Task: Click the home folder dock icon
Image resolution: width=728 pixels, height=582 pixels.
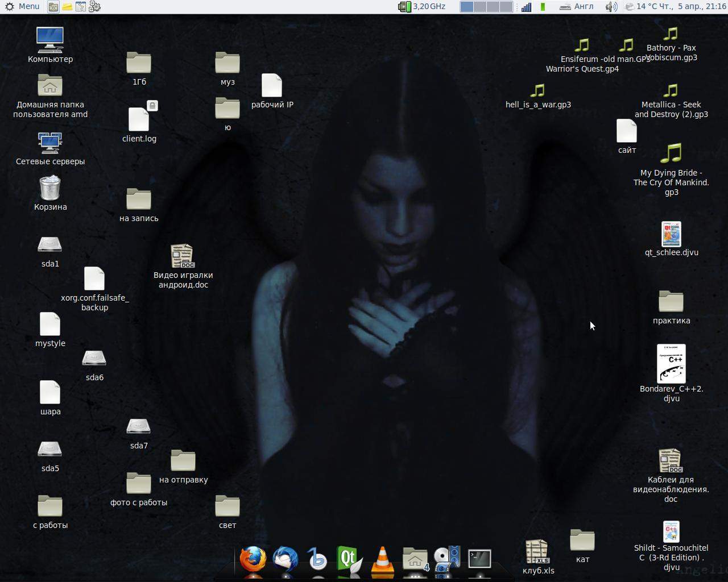Action: click(x=415, y=559)
